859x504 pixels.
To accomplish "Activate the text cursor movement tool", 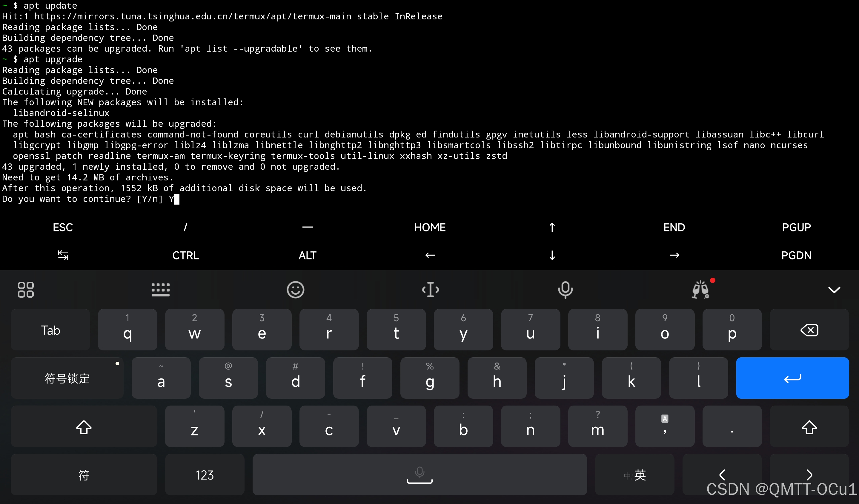I will (430, 290).
